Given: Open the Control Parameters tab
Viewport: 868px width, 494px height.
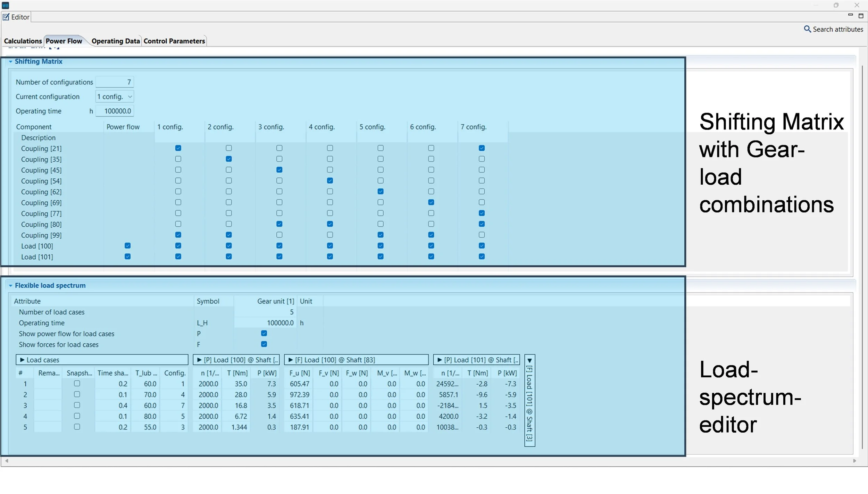Looking at the screenshot, I should [x=174, y=41].
